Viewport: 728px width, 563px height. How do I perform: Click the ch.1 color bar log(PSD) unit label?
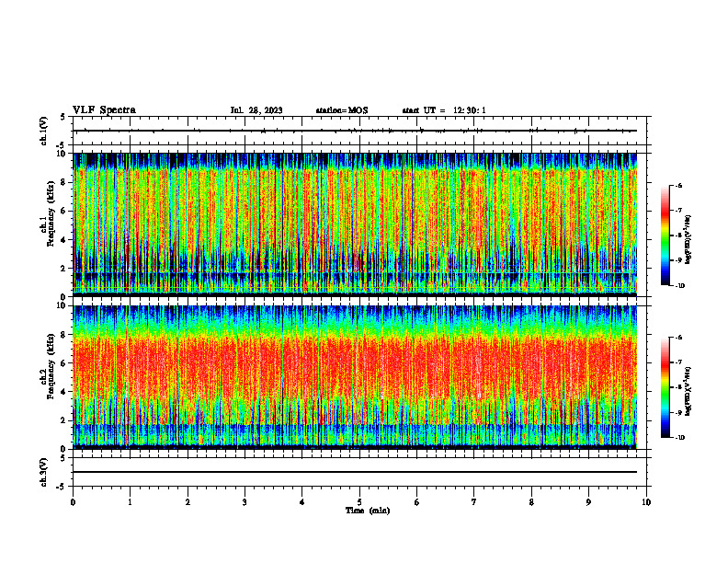[688, 239]
